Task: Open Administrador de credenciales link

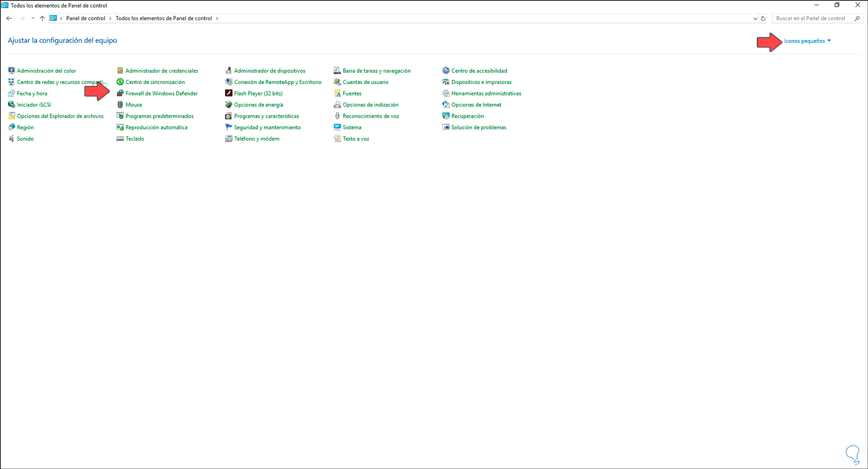Action: click(162, 71)
